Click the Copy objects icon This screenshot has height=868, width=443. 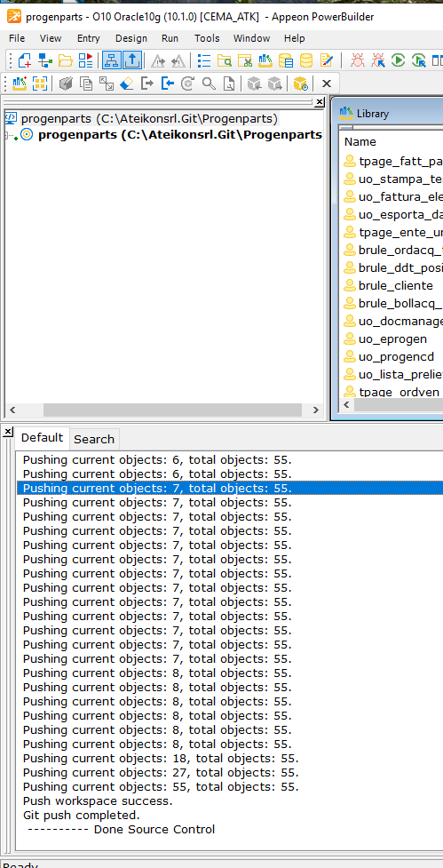pyautogui.click(x=86, y=84)
